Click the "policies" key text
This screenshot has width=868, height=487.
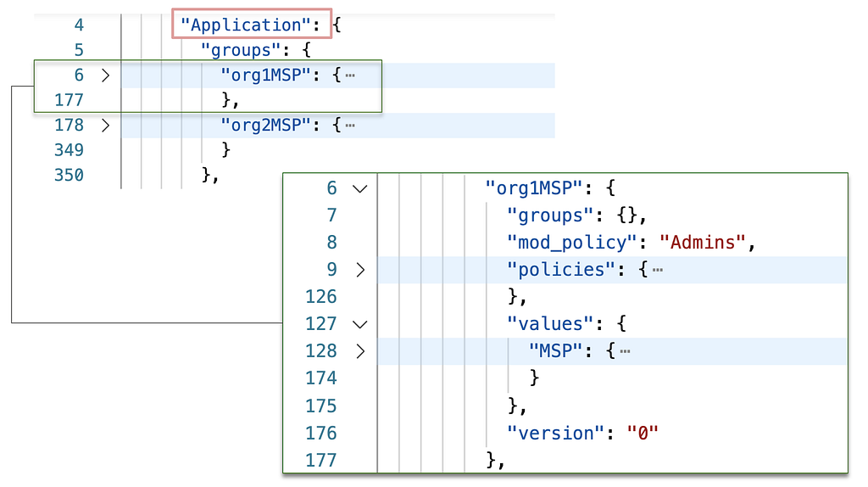tap(561, 270)
